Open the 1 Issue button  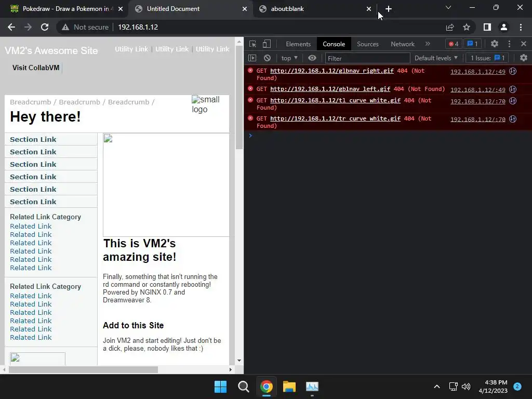(487, 58)
